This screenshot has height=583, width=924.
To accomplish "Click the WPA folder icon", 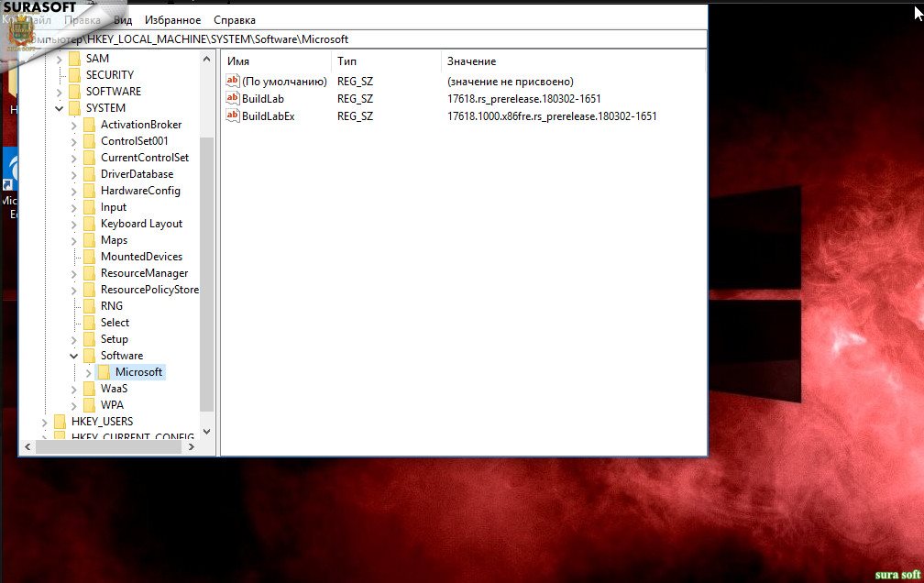I will (x=89, y=405).
